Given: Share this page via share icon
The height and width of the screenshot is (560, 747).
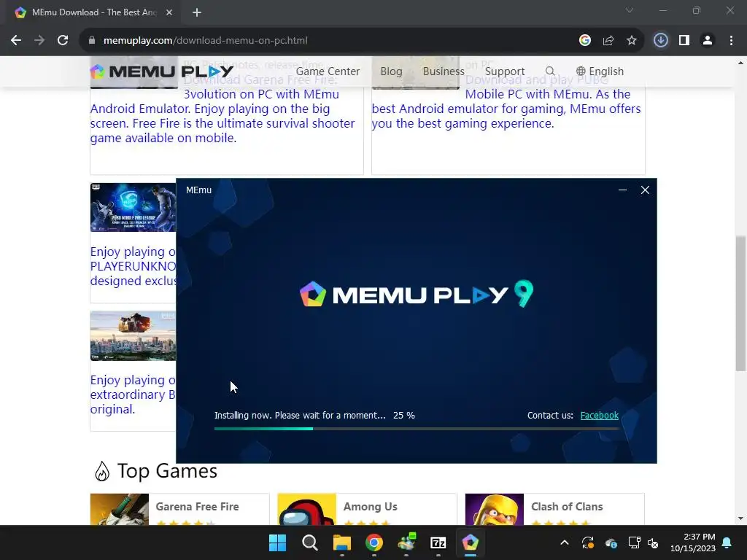Looking at the screenshot, I should pyautogui.click(x=608, y=41).
